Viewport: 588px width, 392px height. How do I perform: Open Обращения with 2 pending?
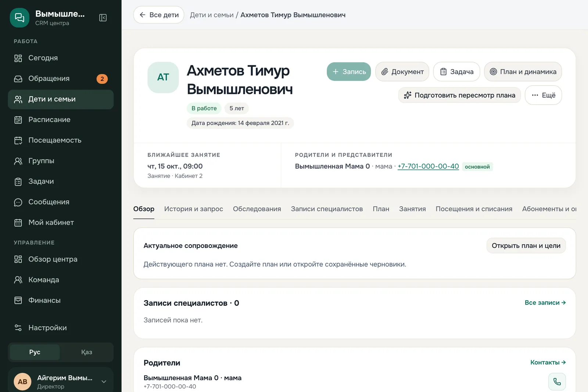(61, 79)
